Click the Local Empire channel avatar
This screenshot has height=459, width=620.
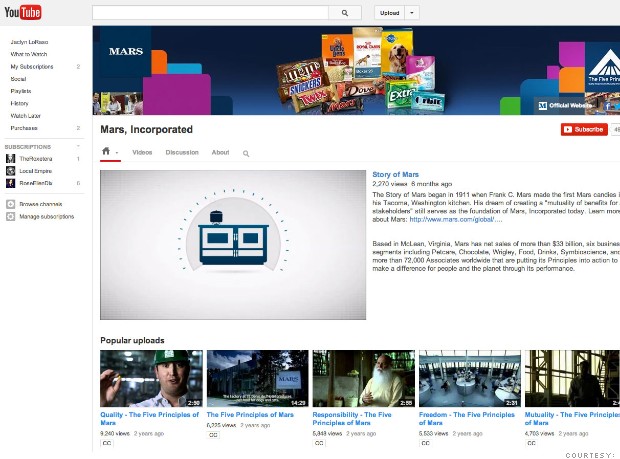click(11, 171)
